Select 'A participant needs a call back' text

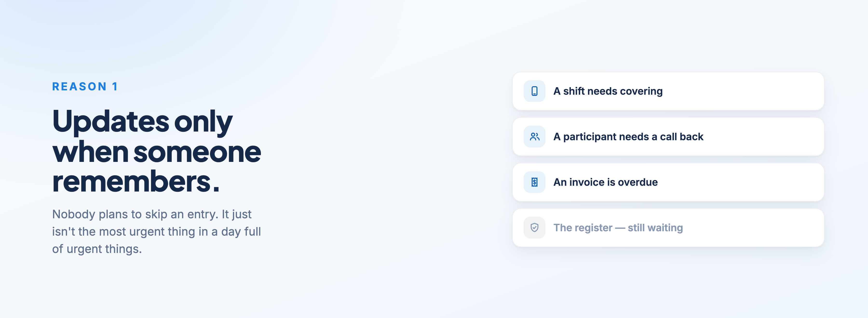(628, 137)
